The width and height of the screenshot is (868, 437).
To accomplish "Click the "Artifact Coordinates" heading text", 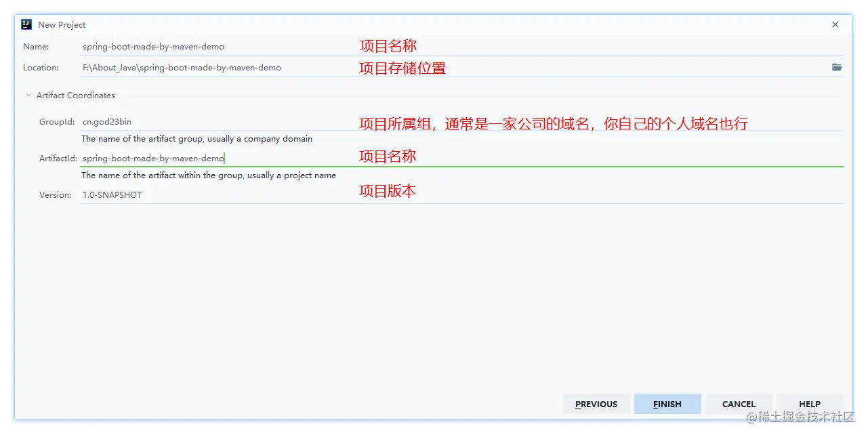I will pyautogui.click(x=76, y=96).
